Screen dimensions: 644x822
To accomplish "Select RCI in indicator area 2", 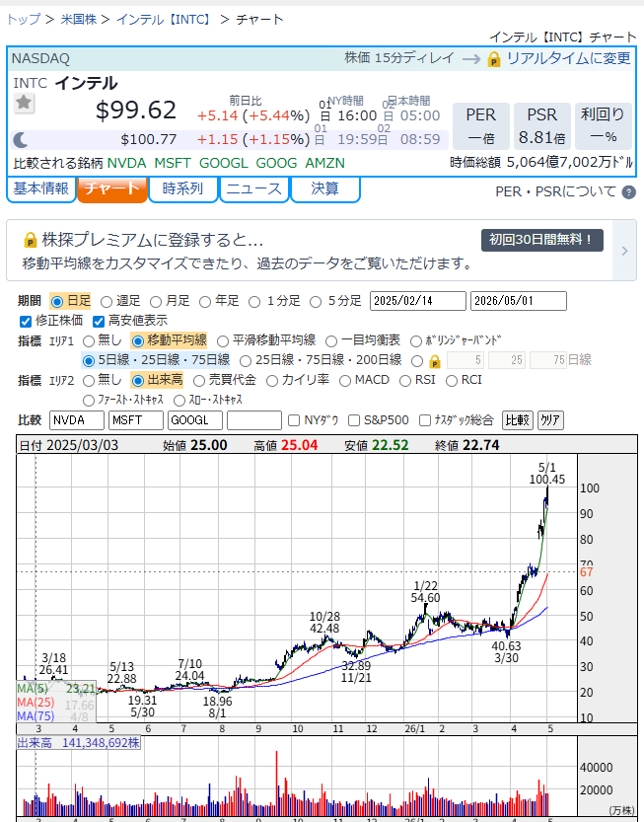I will 452,381.
